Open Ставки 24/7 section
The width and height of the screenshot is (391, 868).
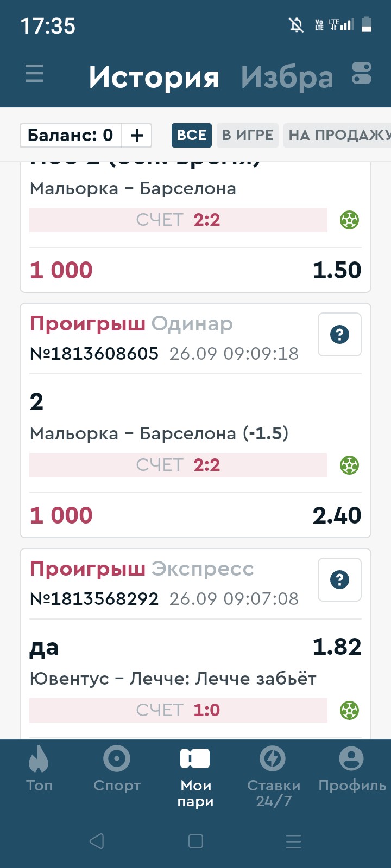point(273,776)
